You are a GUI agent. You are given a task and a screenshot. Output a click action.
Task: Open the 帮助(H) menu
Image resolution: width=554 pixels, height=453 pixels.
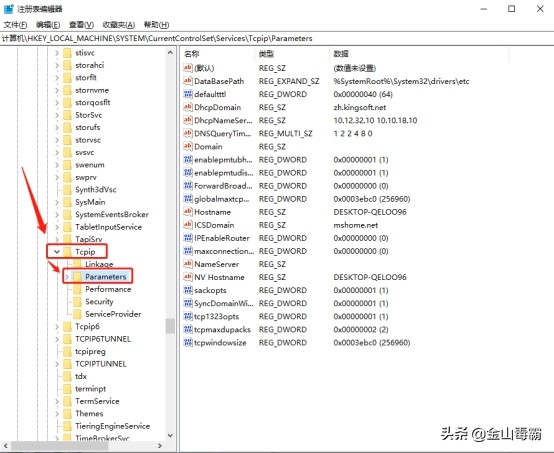(x=156, y=25)
